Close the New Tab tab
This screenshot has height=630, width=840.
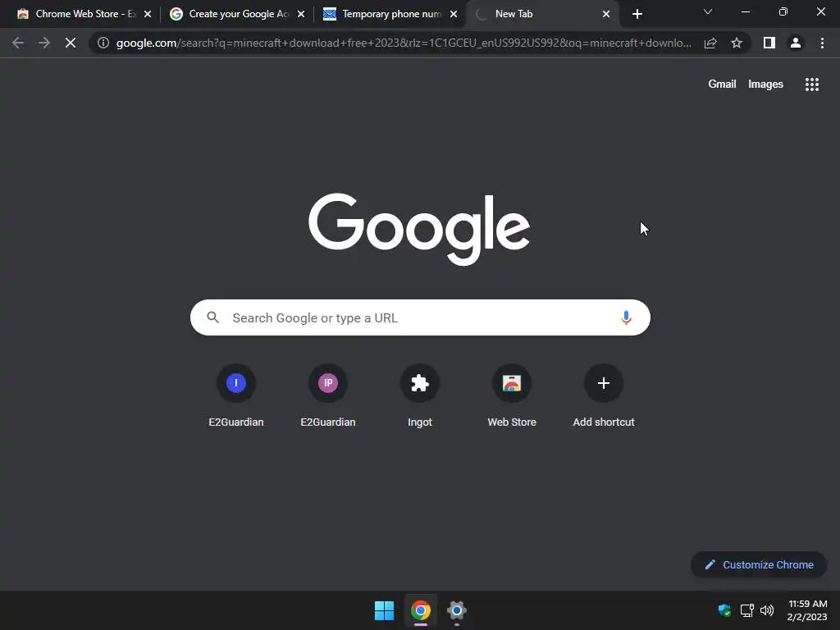tap(606, 14)
